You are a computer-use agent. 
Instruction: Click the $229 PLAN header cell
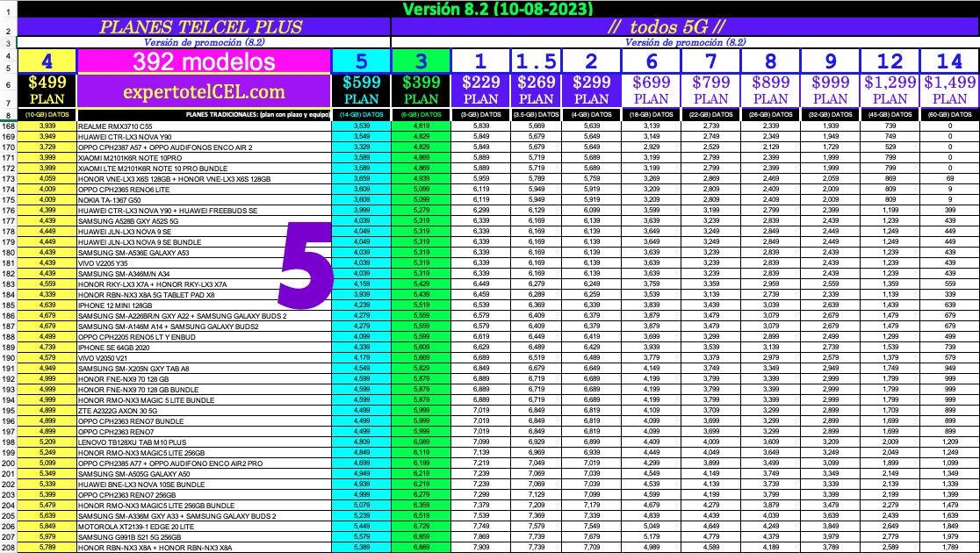coord(480,91)
